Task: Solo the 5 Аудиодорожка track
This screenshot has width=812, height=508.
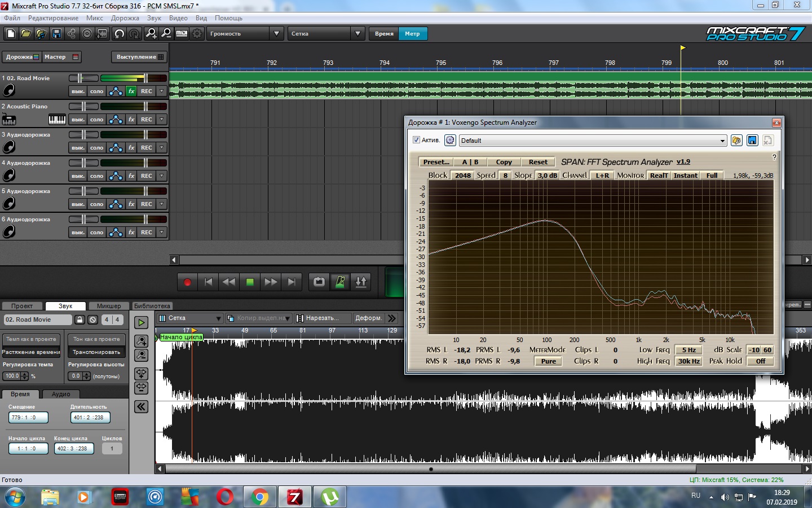Action: 97,204
